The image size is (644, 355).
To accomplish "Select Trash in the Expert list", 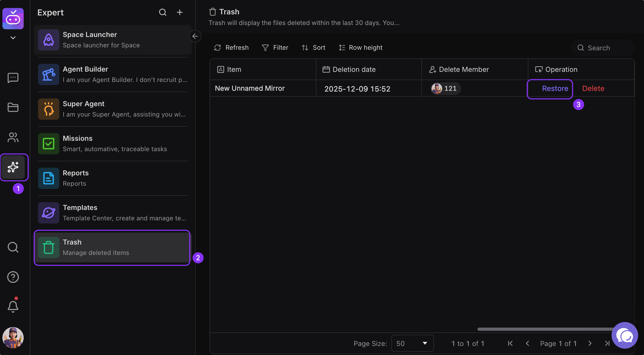I will 112,247.
